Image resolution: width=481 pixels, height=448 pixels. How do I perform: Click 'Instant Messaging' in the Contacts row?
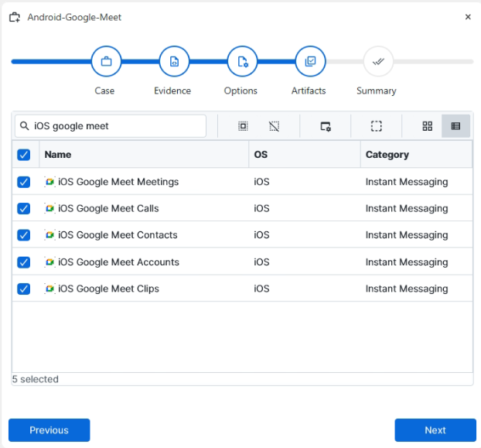[x=407, y=235]
